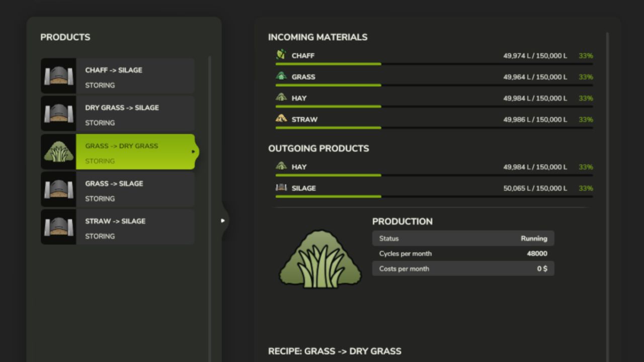This screenshot has height=362, width=644.
Task: Click the Silage outgoing product icon
Action: point(281,188)
